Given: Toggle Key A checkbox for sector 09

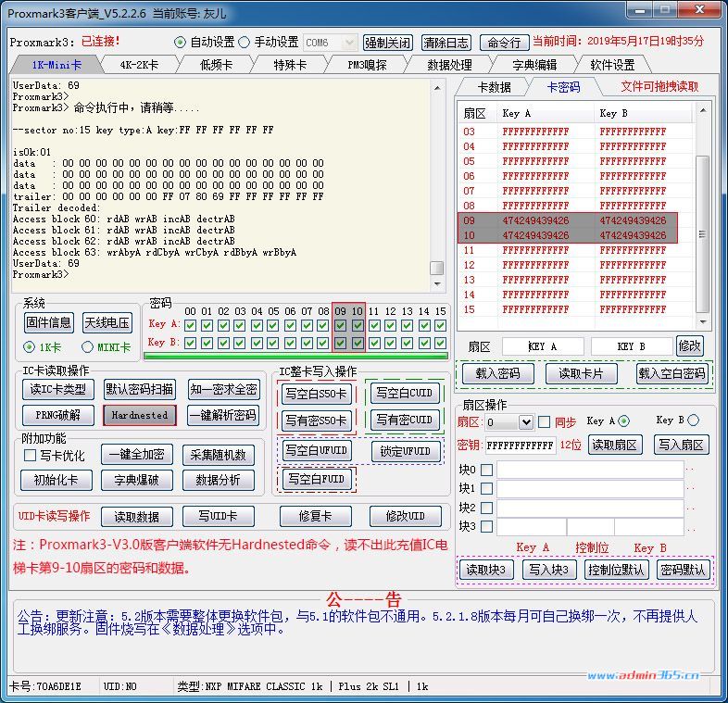Looking at the screenshot, I should (x=340, y=325).
